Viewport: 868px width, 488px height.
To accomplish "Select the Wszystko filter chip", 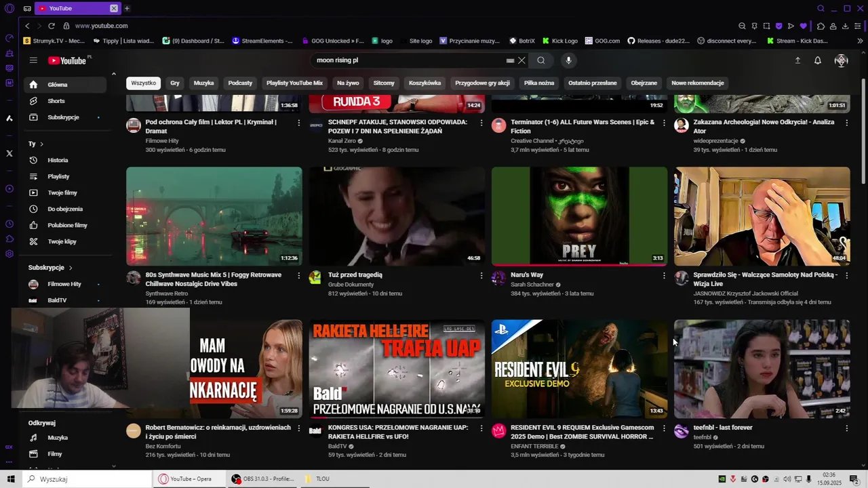I will (x=143, y=83).
